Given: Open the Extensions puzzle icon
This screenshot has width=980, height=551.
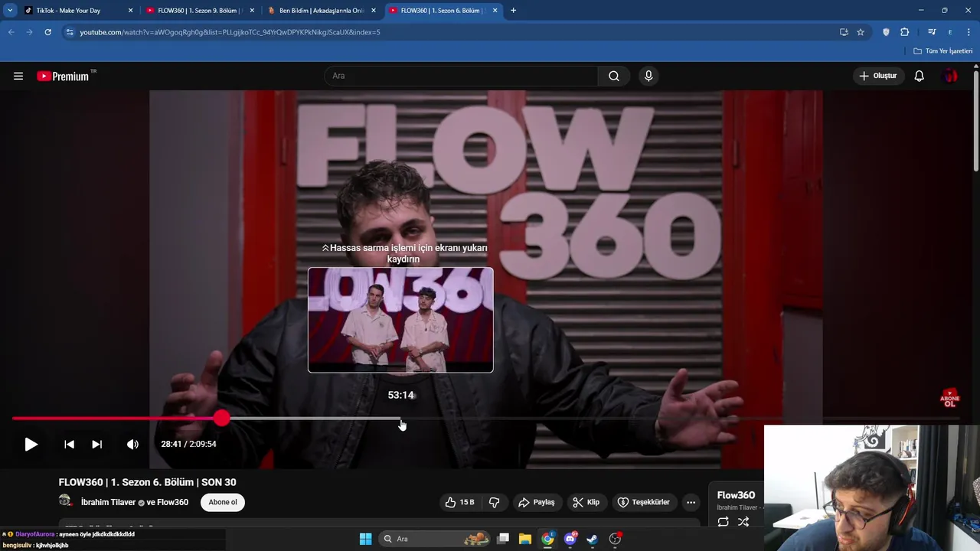Looking at the screenshot, I should (904, 32).
